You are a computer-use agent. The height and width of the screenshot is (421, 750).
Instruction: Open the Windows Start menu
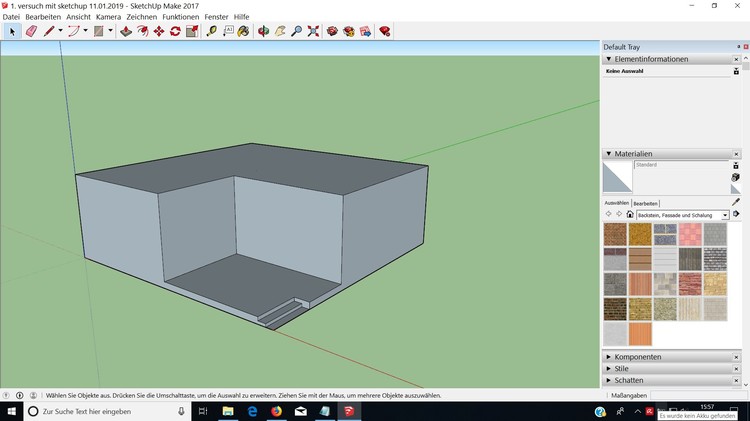coord(11,411)
